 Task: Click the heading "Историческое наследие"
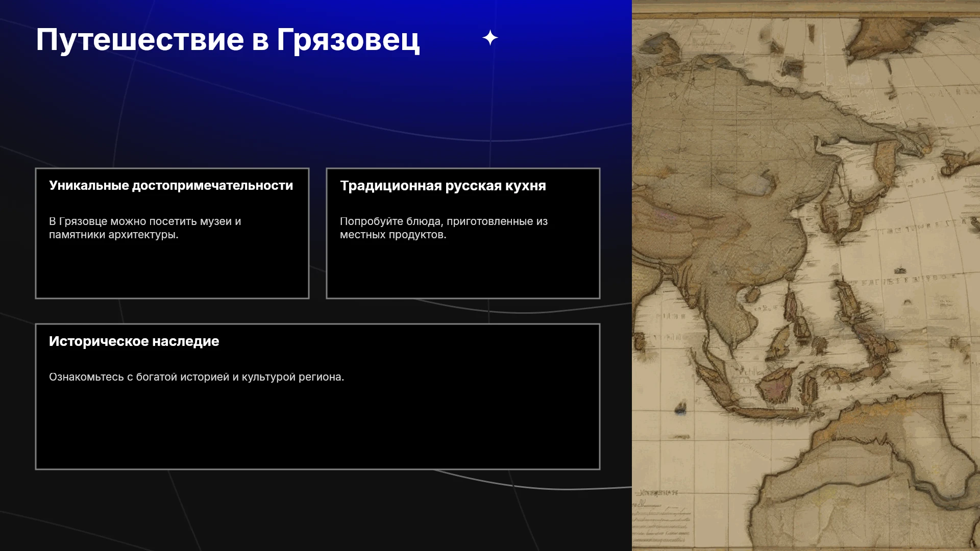(134, 341)
